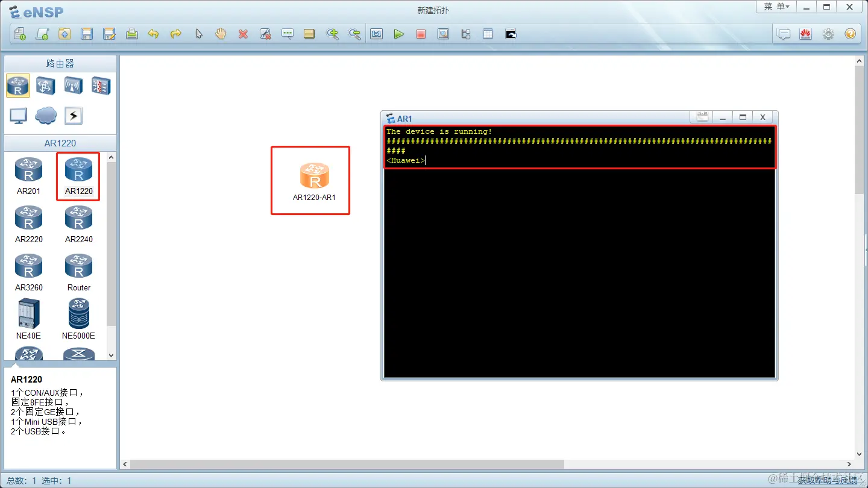The height and width of the screenshot is (488, 868).
Task: Click the delete all connections icon
Action: click(265, 34)
